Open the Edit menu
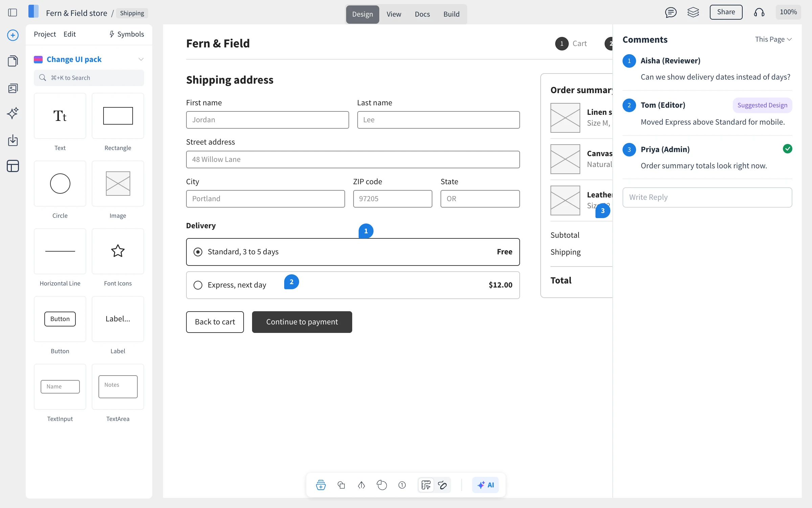The image size is (812, 508). pyautogui.click(x=69, y=34)
